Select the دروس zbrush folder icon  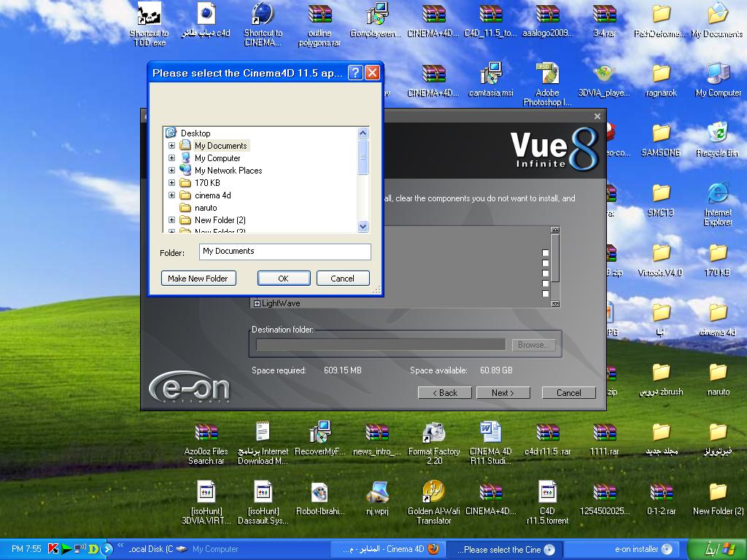(661, 378)
